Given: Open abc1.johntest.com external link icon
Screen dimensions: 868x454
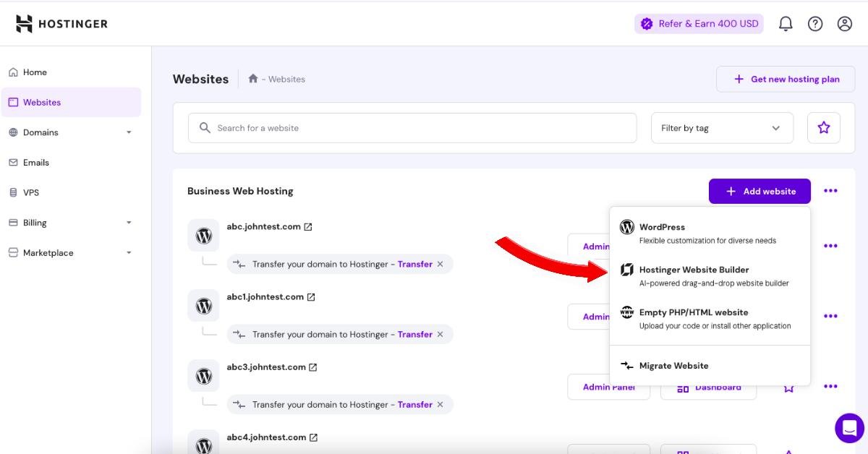Looking at the screenshot, I should coord(311,297).
